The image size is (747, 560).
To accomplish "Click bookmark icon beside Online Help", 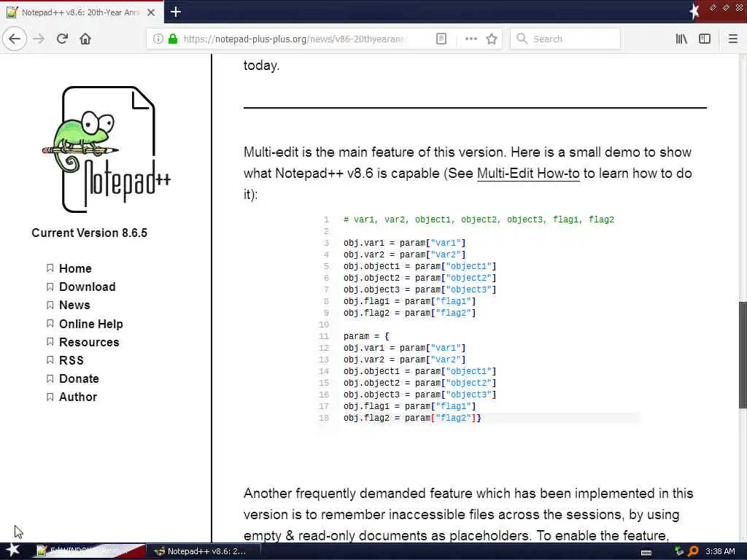I will coord(50,324).
